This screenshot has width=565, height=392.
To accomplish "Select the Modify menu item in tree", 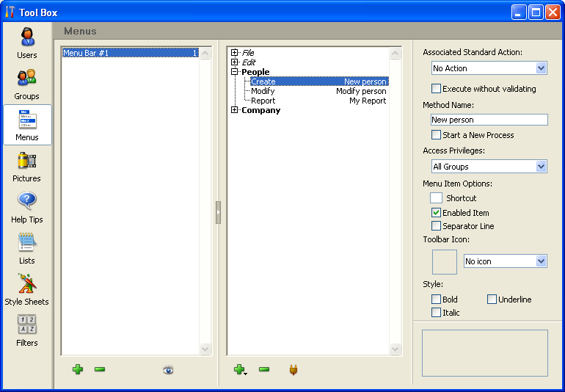I will tap(263, 91).
